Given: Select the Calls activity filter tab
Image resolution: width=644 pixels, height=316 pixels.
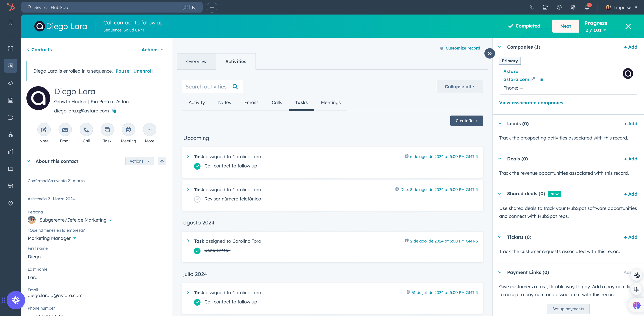Looking at the screenshot, I should click(x=276, y=103).
